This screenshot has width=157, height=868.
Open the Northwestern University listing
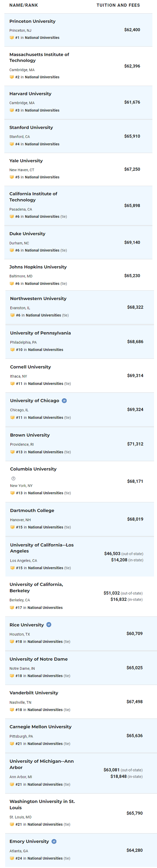click(38, 299)
